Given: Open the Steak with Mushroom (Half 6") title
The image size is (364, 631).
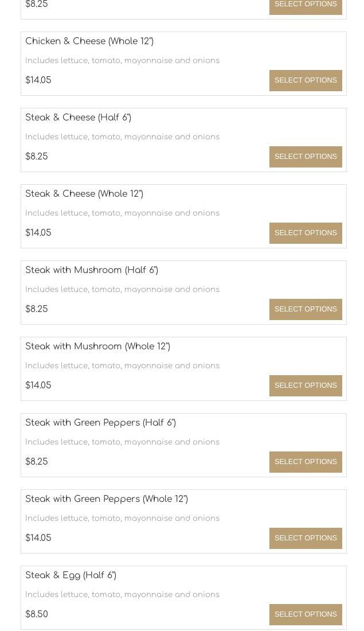Looking at the screenshot, I should (x=92, y=270).
